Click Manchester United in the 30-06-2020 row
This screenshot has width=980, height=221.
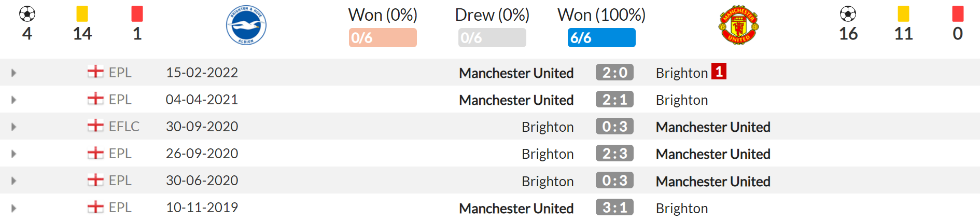[713, 181]
